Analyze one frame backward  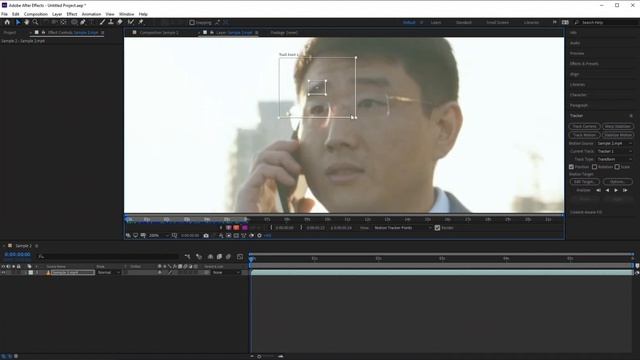598,190
